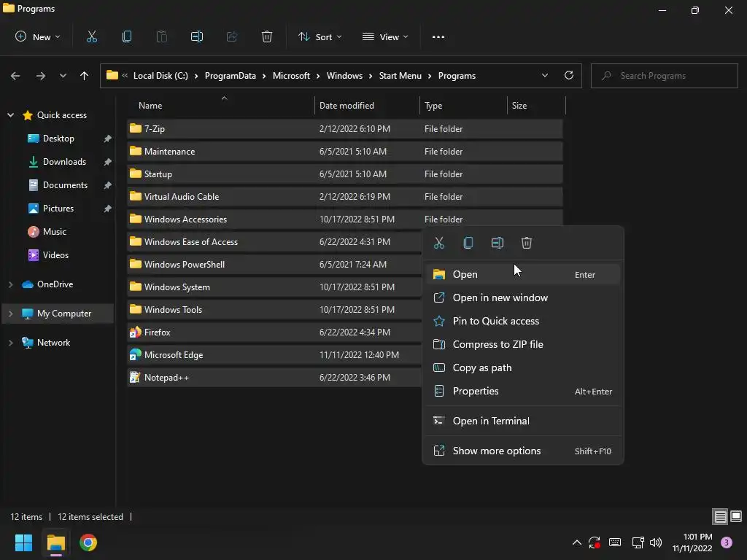Image resolution: width=747 pixels, height=560 pixels.
Task: Expand address bar history dropdown
Action: click(544, 75)
